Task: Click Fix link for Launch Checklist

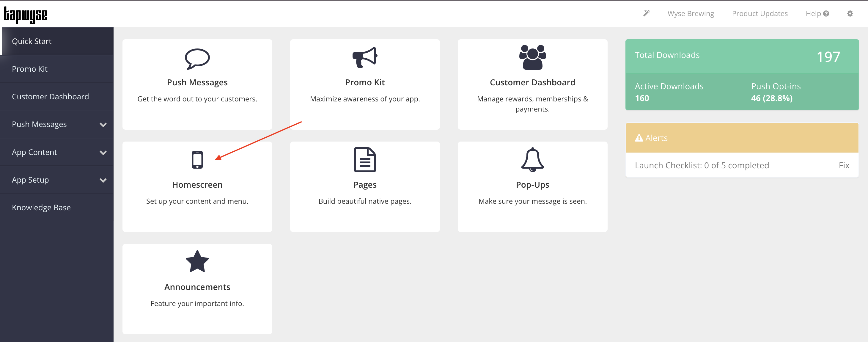Action: click(843, 165)
